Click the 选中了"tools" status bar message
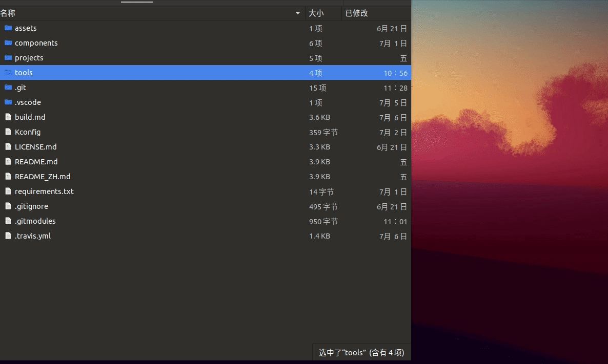 click(361, 352)
